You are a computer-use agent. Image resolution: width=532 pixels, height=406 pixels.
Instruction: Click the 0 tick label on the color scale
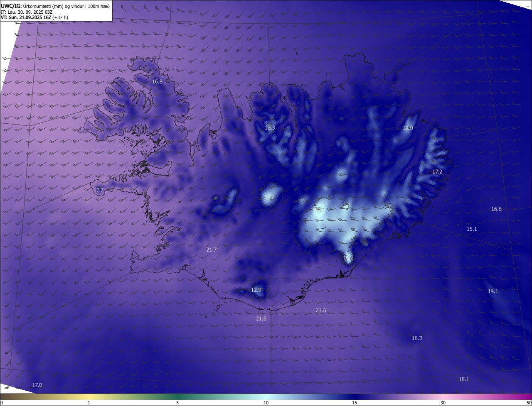click(2, 403)
